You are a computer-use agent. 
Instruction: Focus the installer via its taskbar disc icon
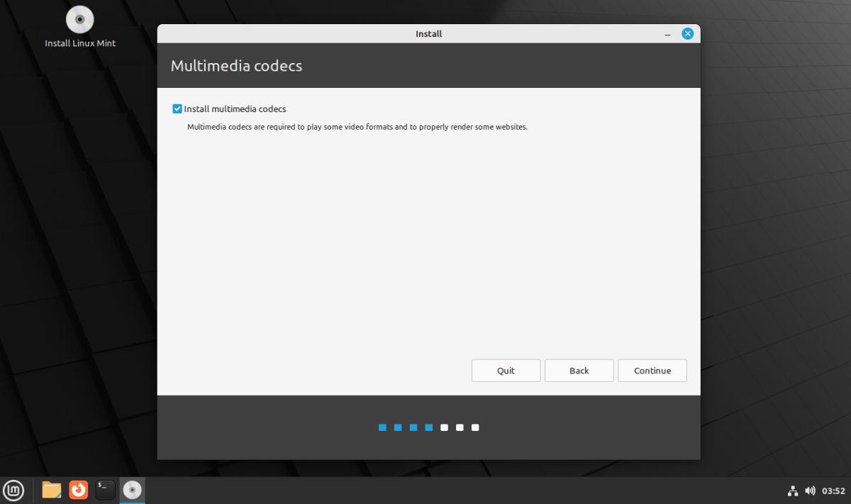coord(132,490)
